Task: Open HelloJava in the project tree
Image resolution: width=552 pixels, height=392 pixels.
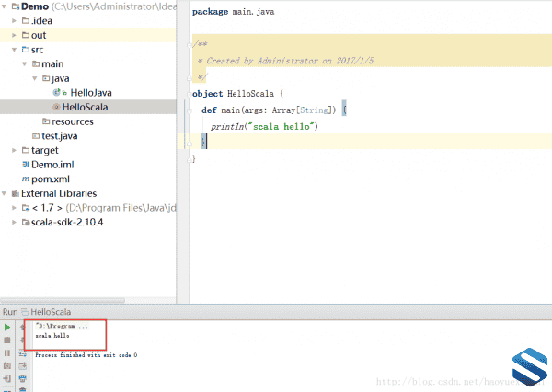Action: 90,93
